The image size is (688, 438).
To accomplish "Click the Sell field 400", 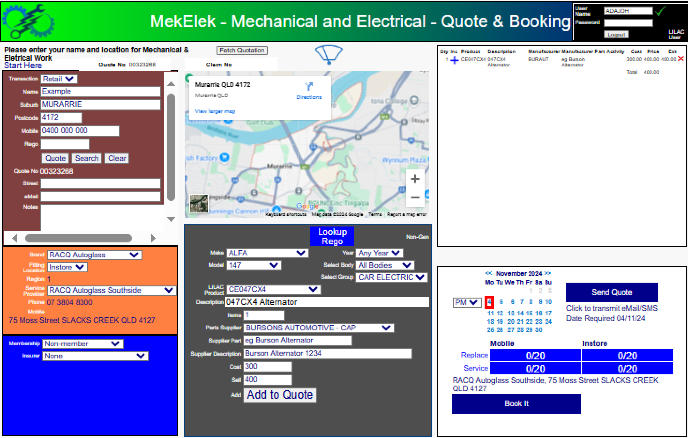I will click(x=267, y=380).
